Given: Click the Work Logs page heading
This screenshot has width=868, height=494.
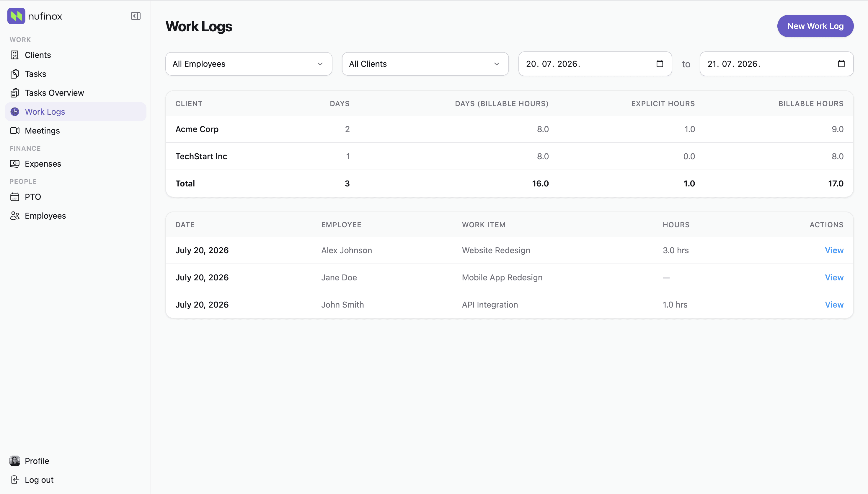Looking at the screenshot, I should tap(199, 27).
